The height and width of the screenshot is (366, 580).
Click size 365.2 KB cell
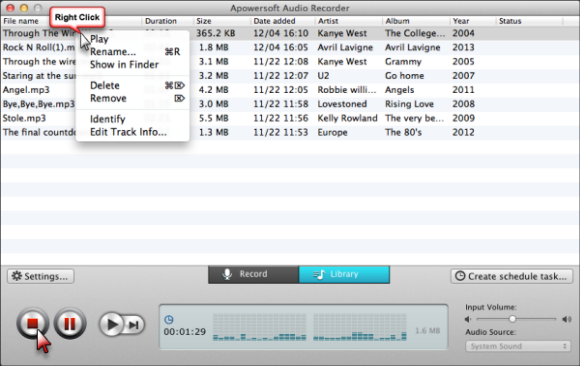coord(216,33)
